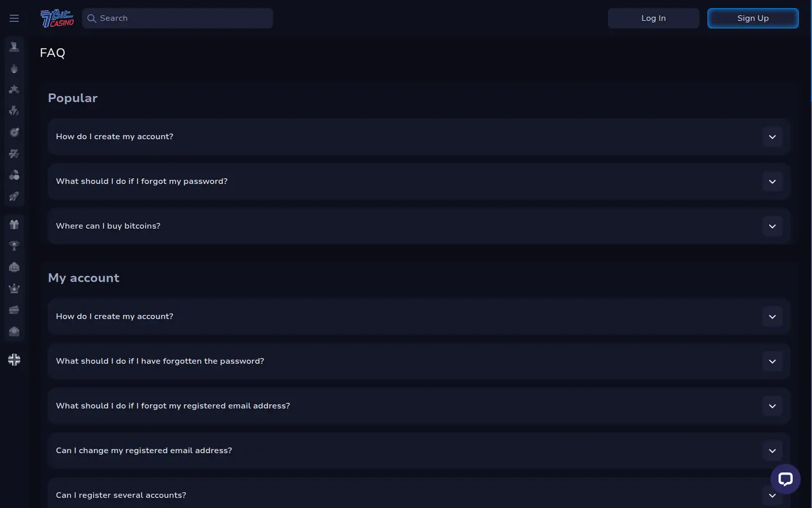Expand 'What should I do if I have forgotten the password?'

419,361
